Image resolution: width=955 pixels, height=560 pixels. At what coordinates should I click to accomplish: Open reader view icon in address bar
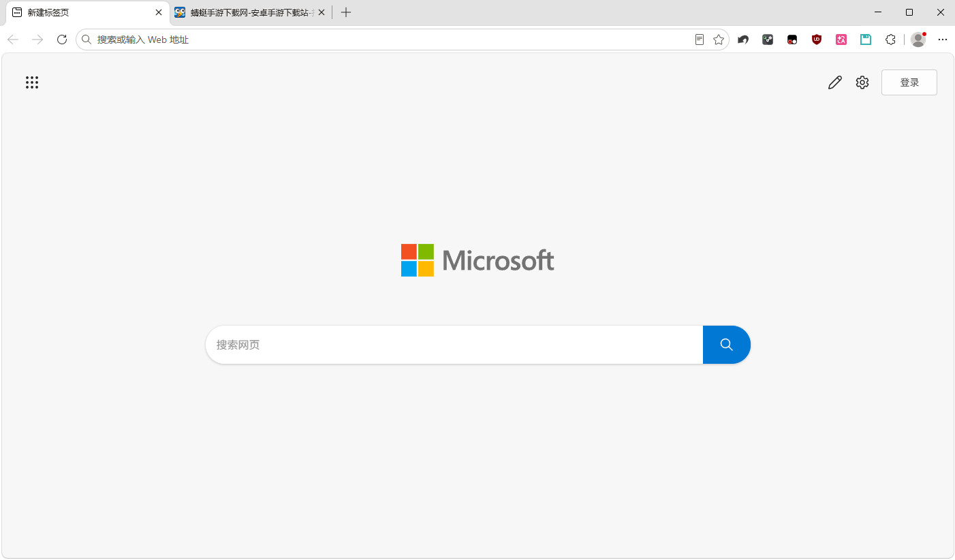point(700,40)
